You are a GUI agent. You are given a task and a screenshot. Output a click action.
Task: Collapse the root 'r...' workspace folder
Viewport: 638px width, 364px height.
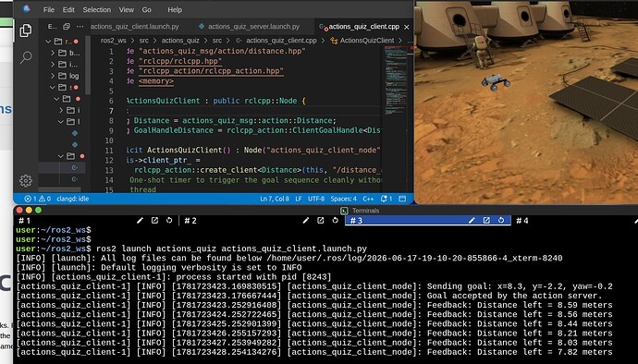[48, 41]
